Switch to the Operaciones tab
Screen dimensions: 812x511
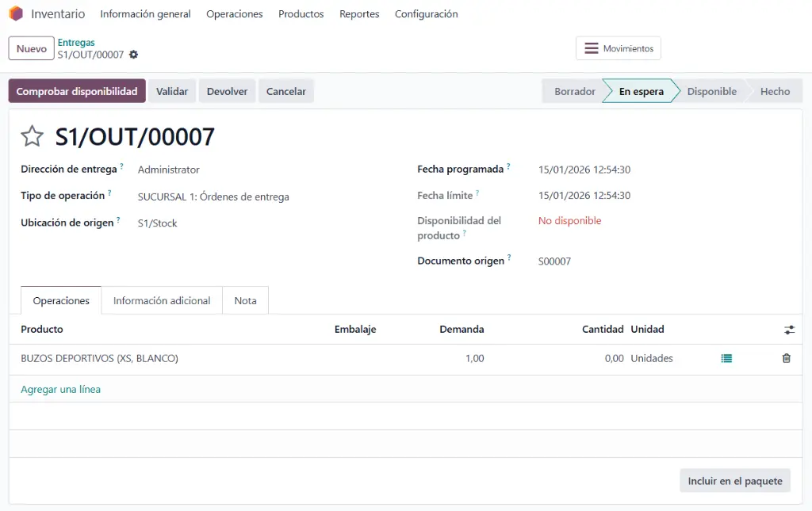[x=61, y=300]
